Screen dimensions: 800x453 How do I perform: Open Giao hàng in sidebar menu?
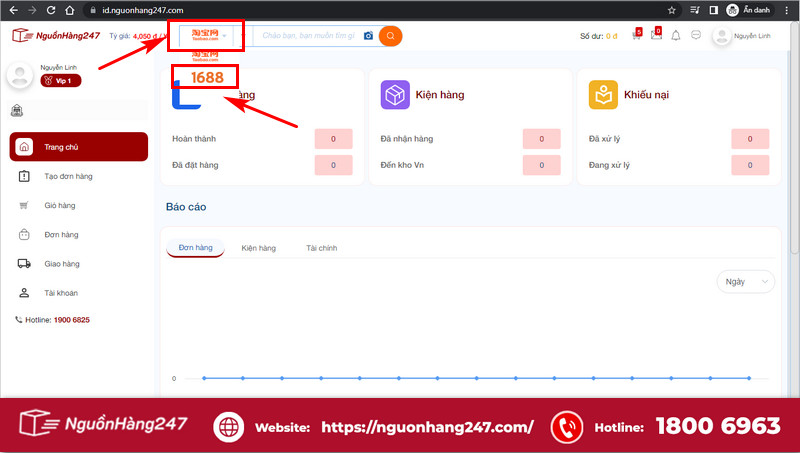pyautogui.click(x=61, y=264)
